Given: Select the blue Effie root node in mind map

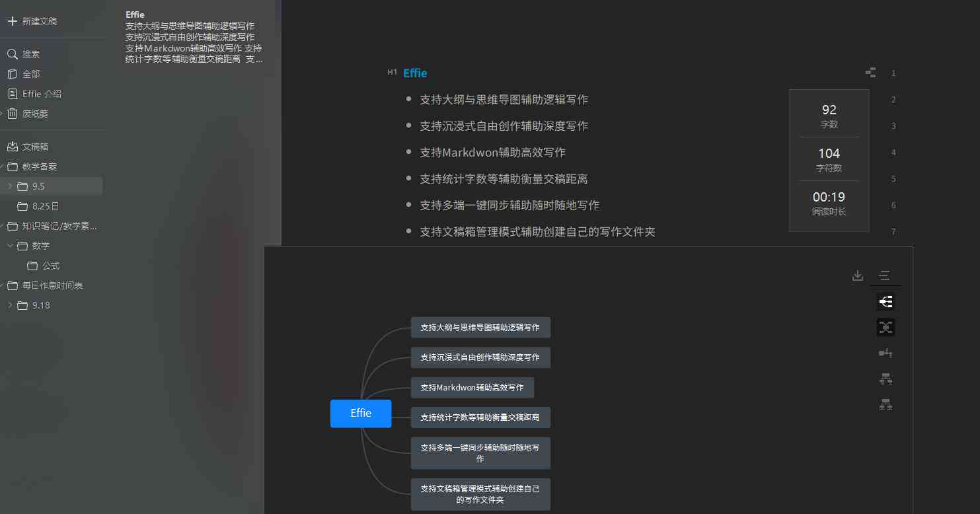Looking at the screenshot, I should click(361, 414).
